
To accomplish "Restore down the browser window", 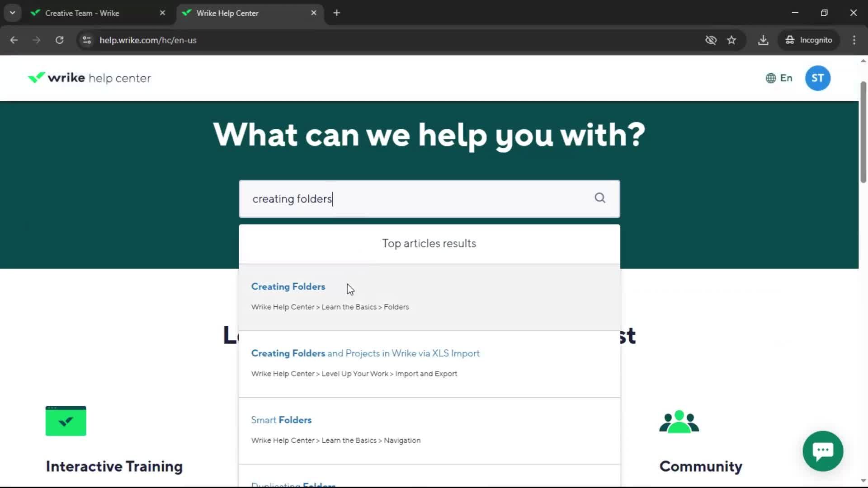I will pyautogui.click(x=824, y=13).
